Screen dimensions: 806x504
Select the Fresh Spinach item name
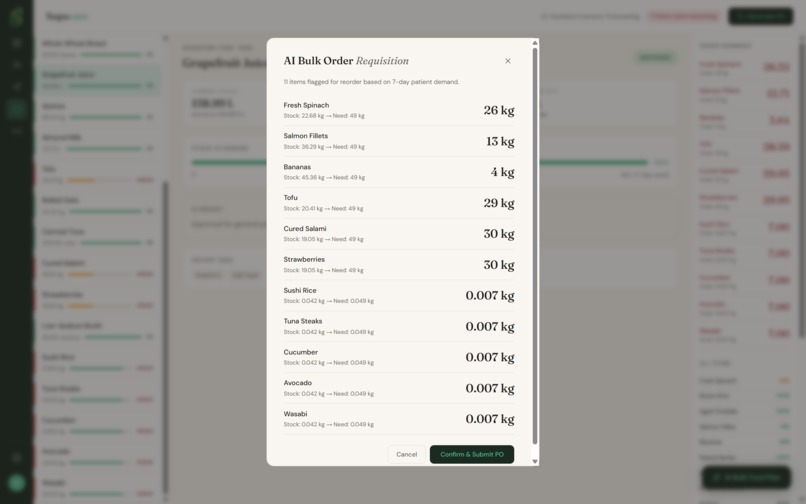click(306, 105)
